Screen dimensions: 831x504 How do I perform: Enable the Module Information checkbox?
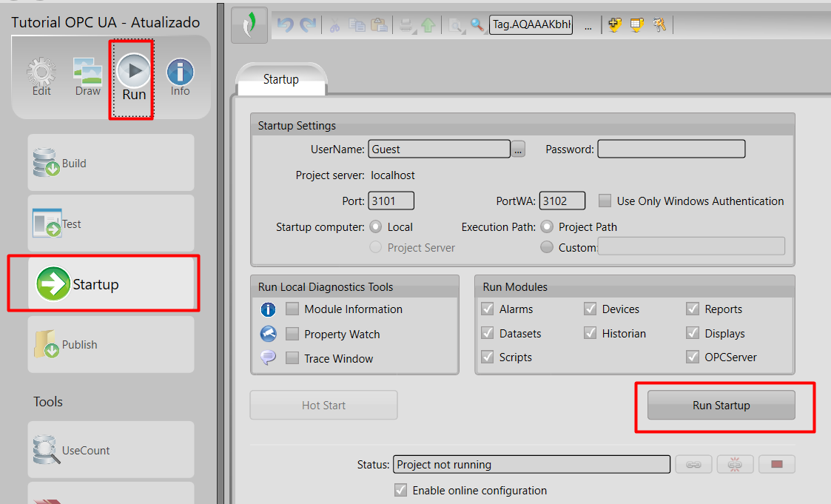(292, 309)
